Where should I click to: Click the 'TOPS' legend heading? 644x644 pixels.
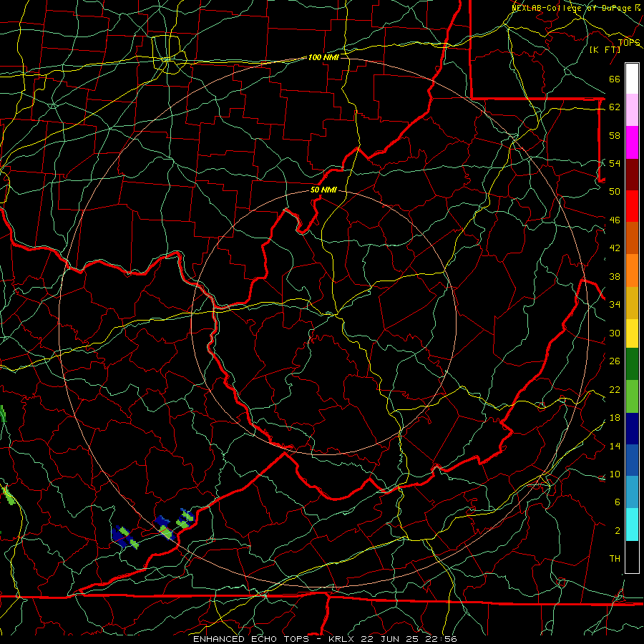click(x=629, y=43)
